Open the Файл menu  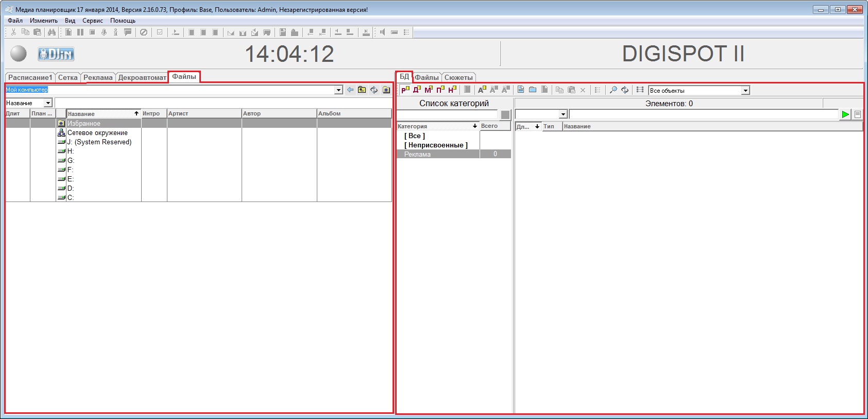coord(15,21)
